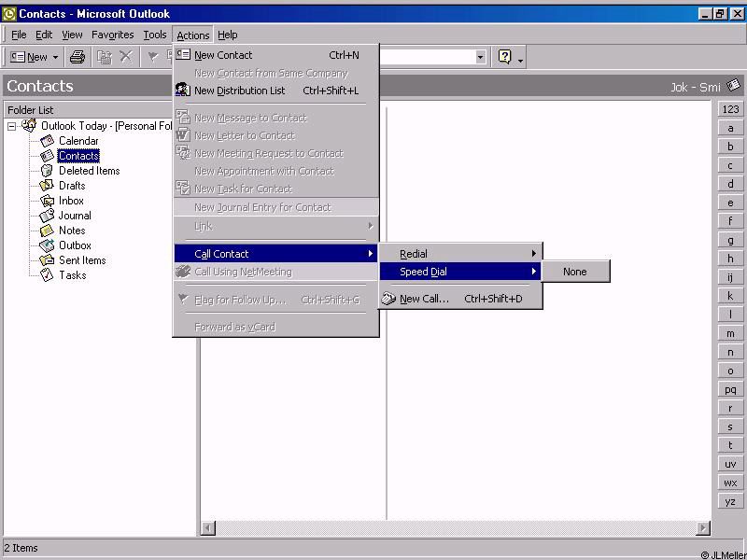This screenshot has height=560, width=747.
Task: Click the Calendar folder icon
Action: point(48,141)
